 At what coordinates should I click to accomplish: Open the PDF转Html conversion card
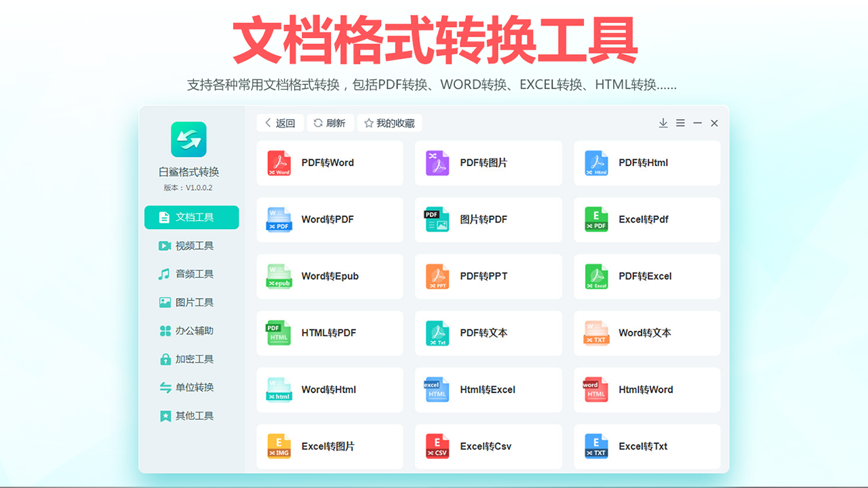click(x=647, y=163)
